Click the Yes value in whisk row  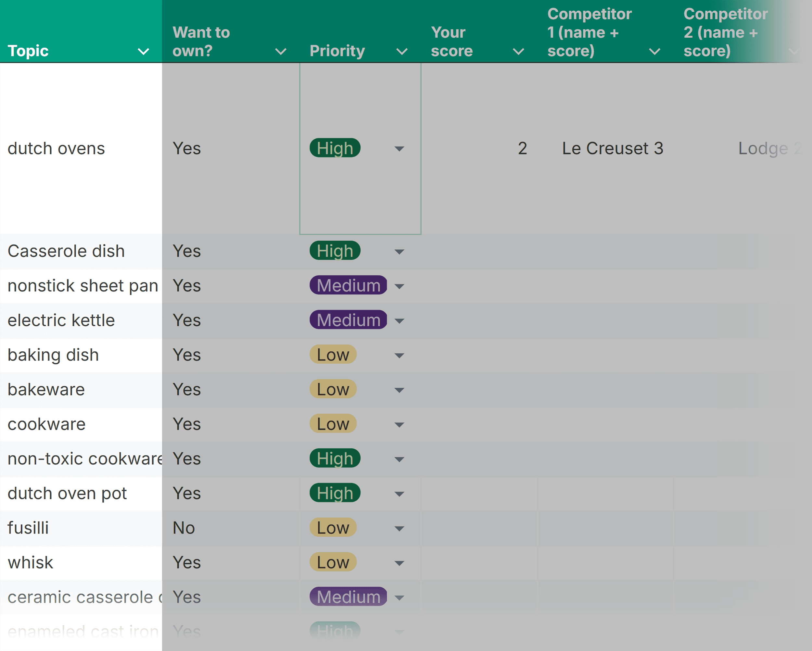pyautogui.click(x=187, y=562)
